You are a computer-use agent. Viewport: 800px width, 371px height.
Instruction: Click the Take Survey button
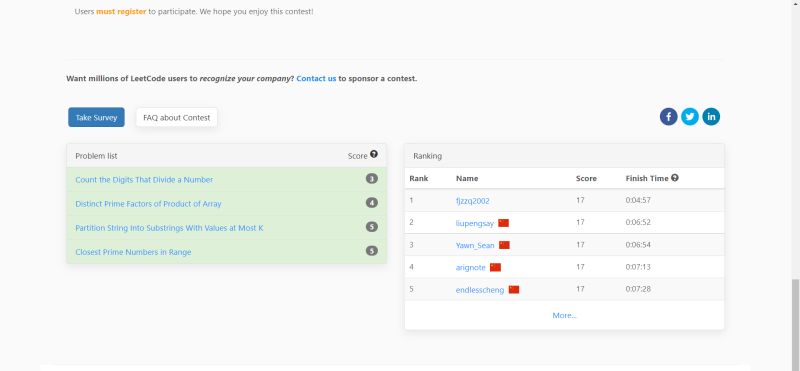point(96,117)
